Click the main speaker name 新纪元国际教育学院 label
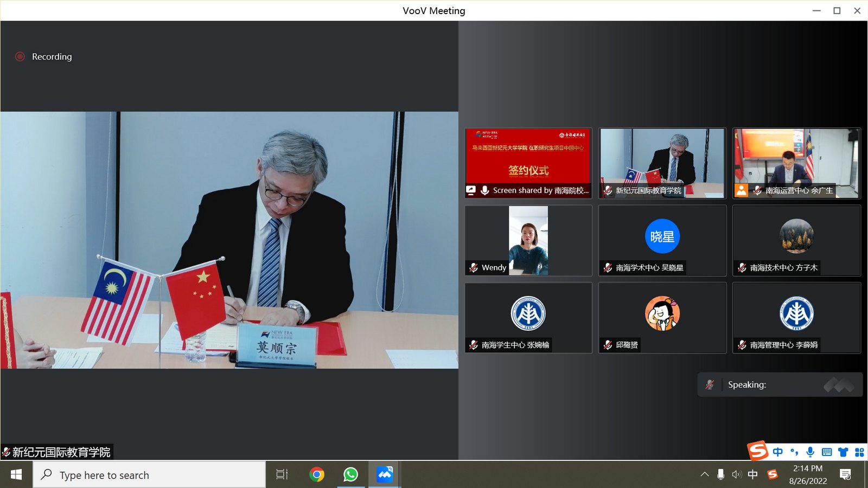Viewport: 868px width, 488px height. 61,452
